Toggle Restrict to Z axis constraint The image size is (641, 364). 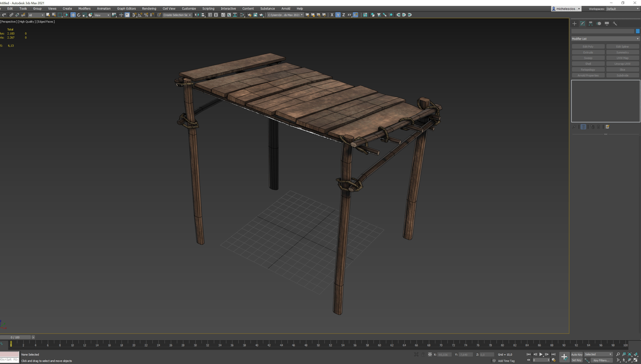[344, 15]
